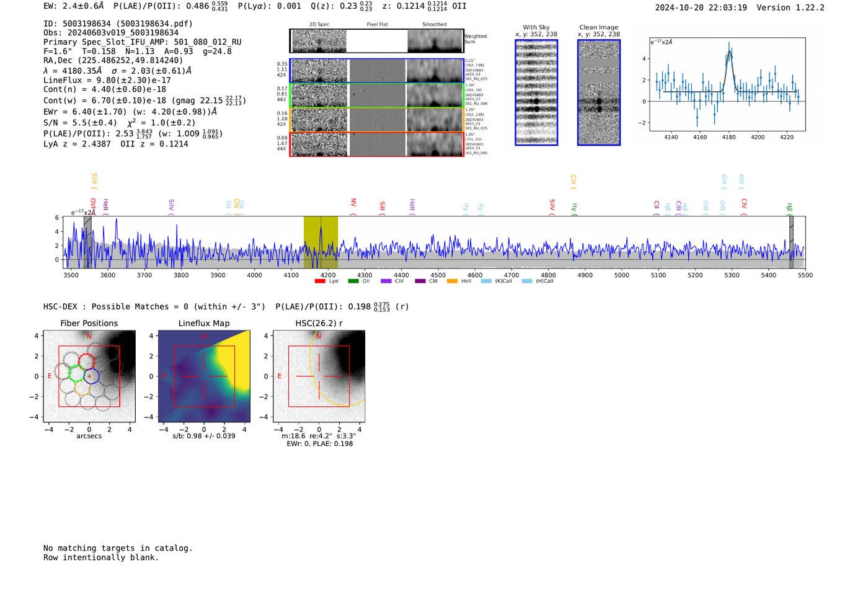The height and width of the screenshot is (591, 868).
Task: Click the 'Row intentionally blank.' text
Action: [101, 558]
